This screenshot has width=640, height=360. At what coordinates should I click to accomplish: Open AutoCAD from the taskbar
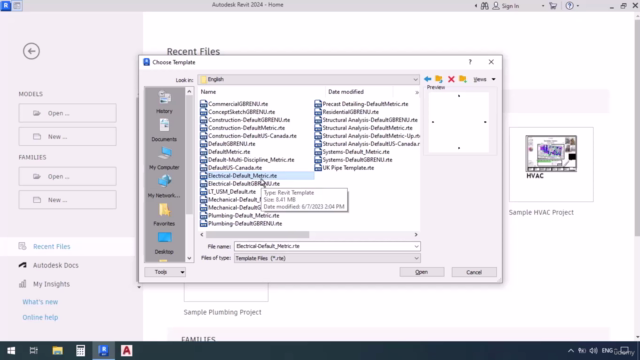[127, 351]
